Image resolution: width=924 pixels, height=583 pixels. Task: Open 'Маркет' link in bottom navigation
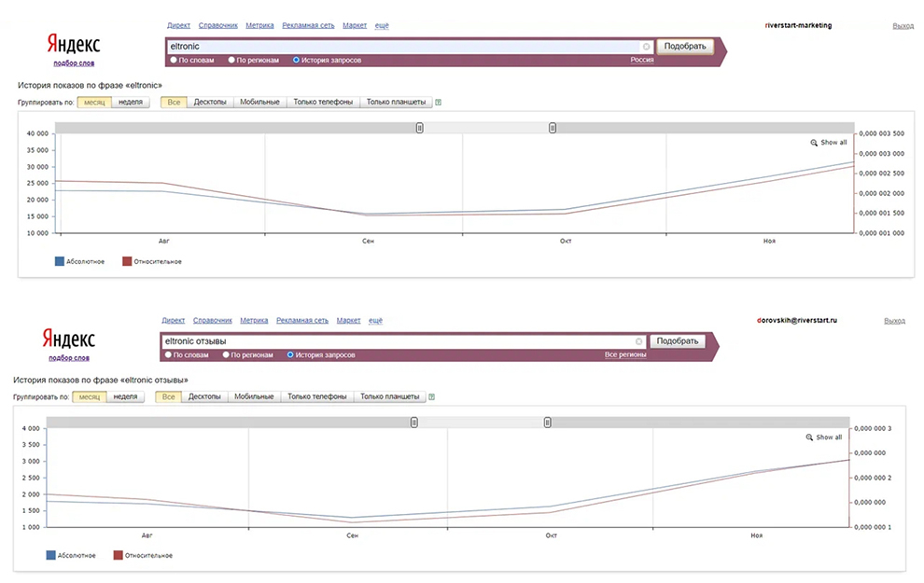[348, 320]
